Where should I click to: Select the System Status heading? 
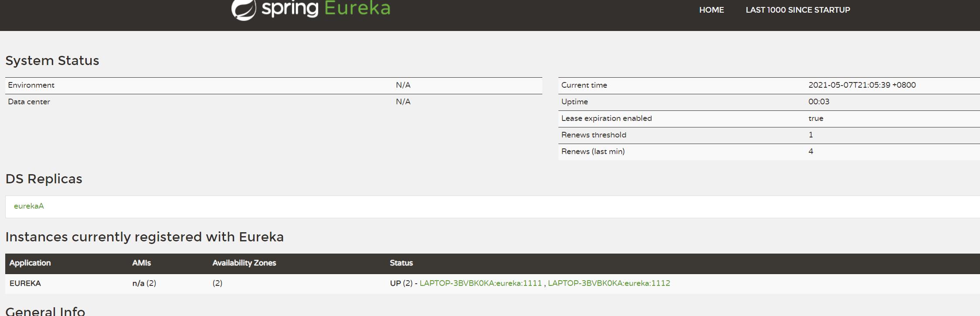pos(52,60)
